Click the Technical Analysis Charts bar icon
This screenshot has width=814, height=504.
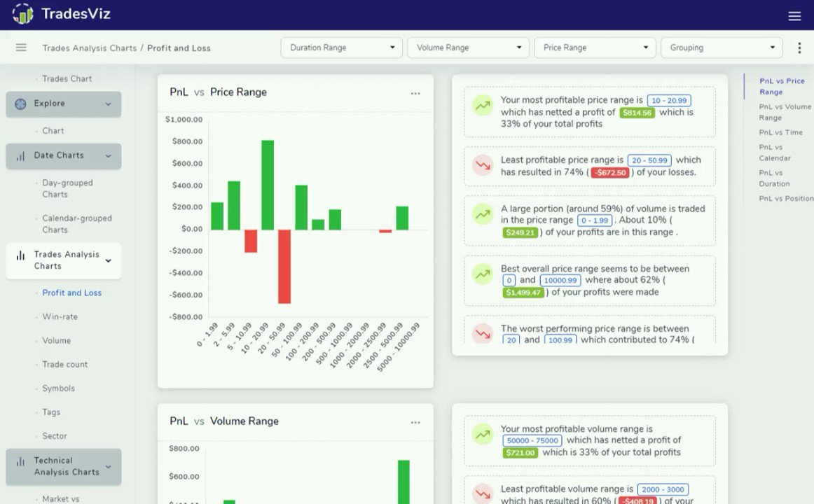(20, 461)
